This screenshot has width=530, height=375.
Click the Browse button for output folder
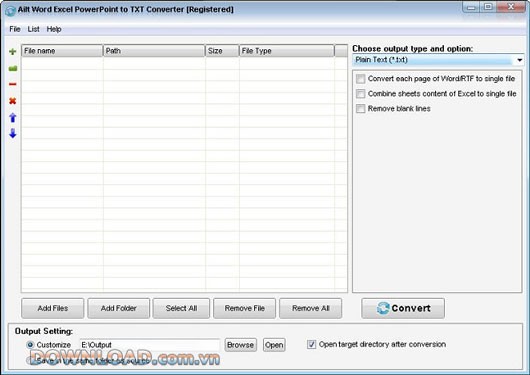[x=240, y=345]
